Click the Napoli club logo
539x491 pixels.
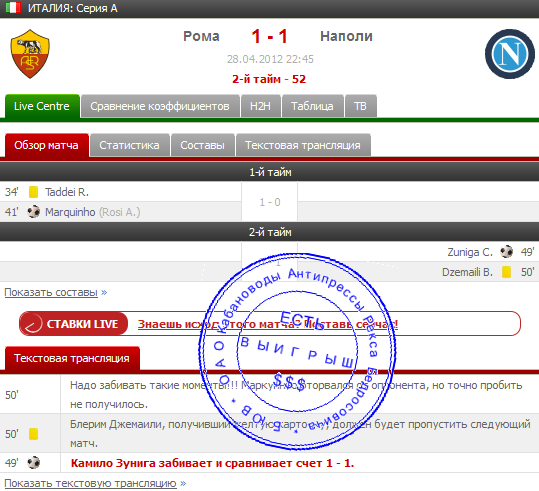(510, 54)
